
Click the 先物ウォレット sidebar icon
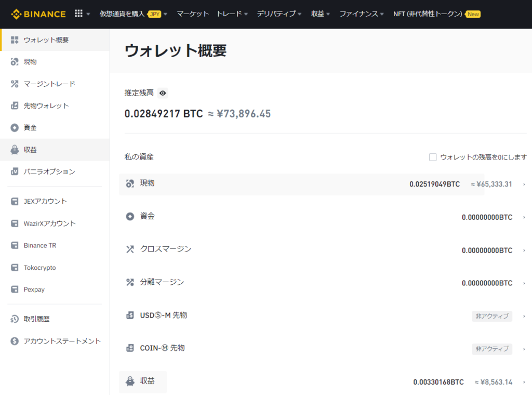pos(15,106)
